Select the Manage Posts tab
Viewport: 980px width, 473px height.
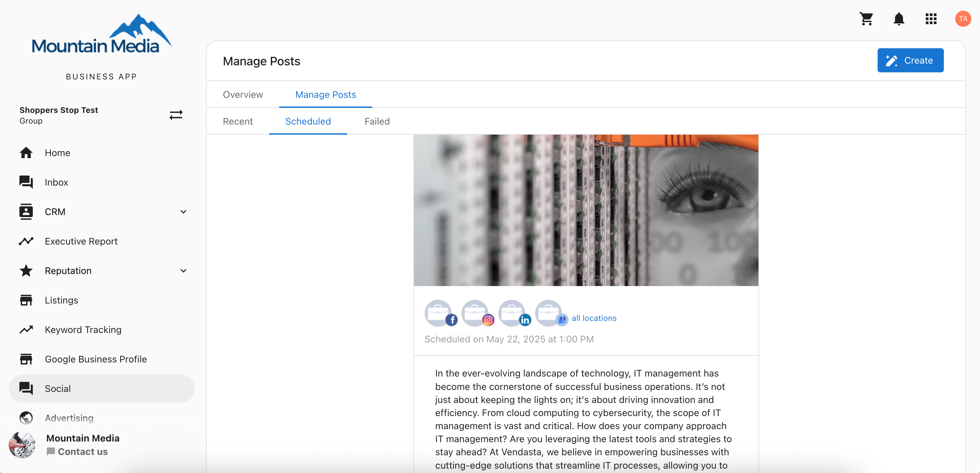pyautogui.click(x=325, y=94)
